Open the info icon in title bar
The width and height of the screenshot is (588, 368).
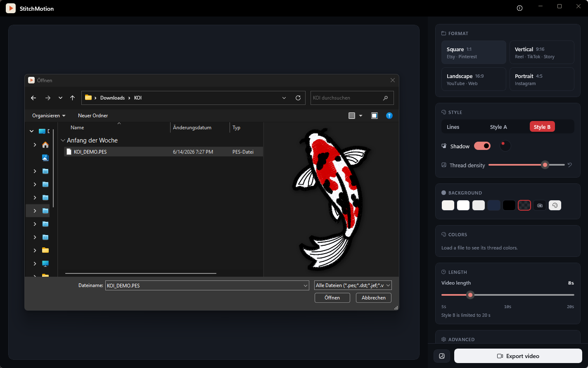(519, 8)
